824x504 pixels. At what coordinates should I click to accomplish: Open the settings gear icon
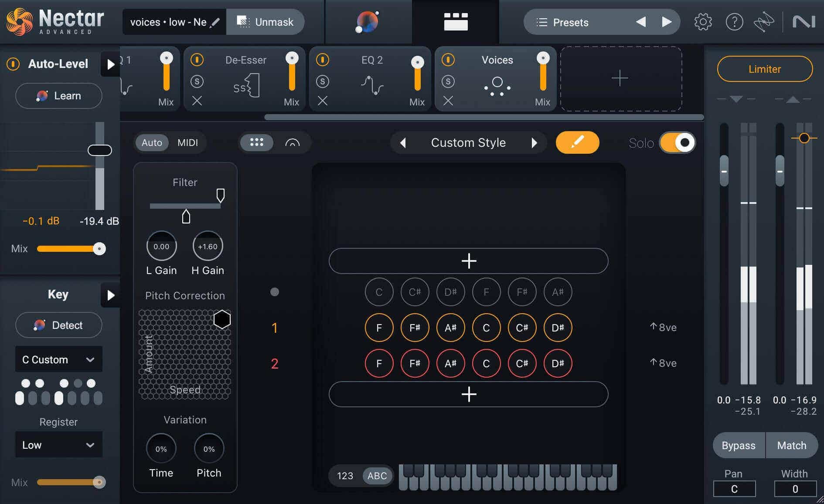[x=703, y=22]
